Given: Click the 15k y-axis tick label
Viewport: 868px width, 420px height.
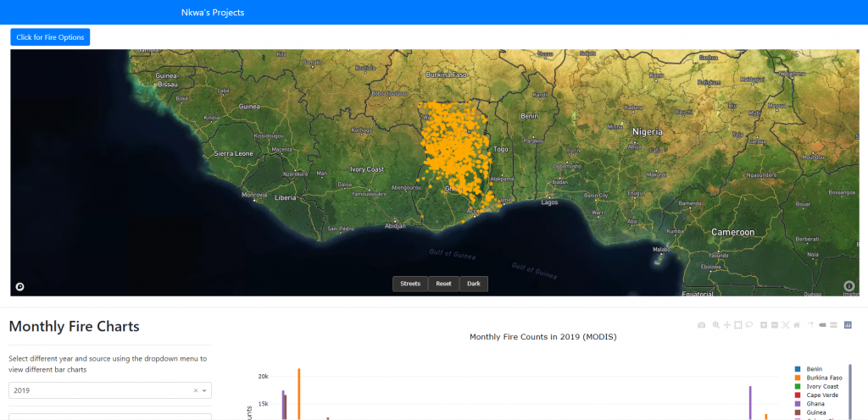Looking at the screenshot, I should pyautogui.click(x=263, y=404).
